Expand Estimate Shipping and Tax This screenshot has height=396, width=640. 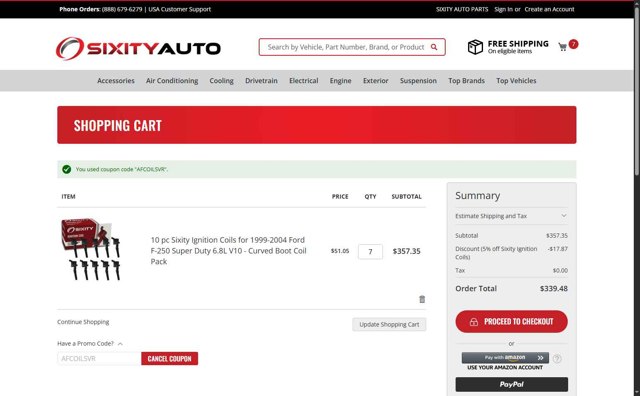pos(511,216)
